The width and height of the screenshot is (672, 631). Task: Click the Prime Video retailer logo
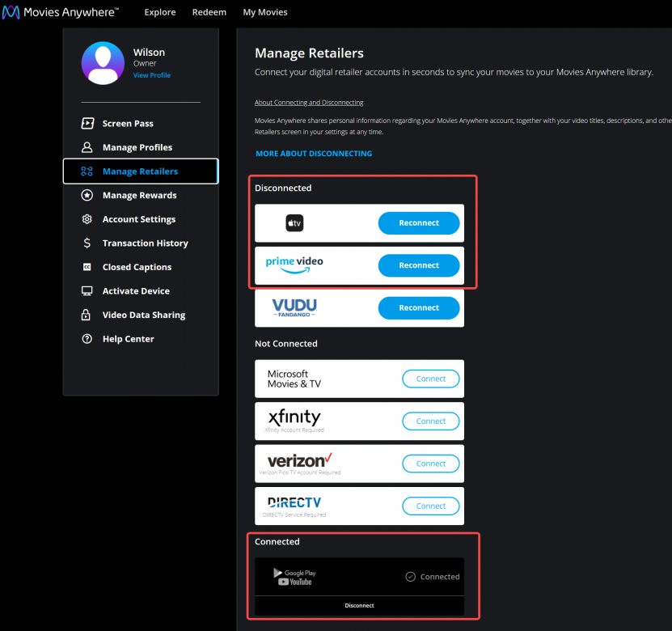294,265
